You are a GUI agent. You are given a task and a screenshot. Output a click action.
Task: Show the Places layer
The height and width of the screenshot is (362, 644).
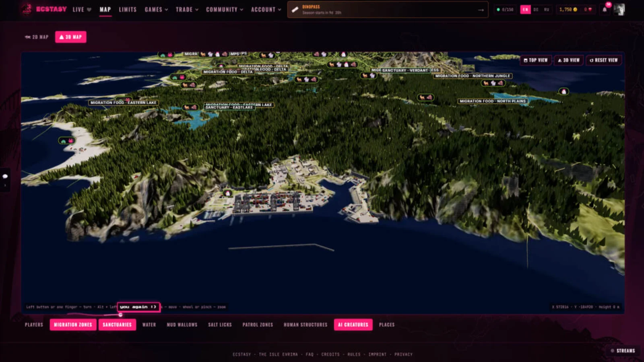[x=387, y=325]
